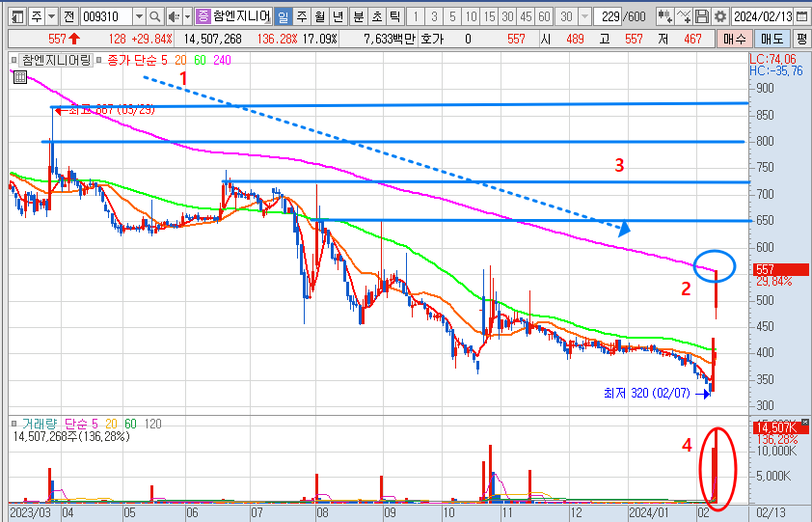Click the 전 button beside the stock code

pos(68,16)
